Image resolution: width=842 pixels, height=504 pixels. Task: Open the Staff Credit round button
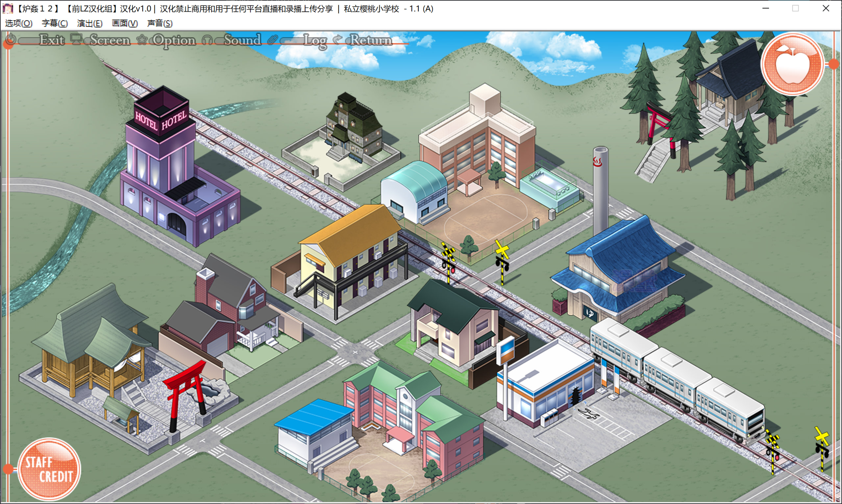coord(49,469)
